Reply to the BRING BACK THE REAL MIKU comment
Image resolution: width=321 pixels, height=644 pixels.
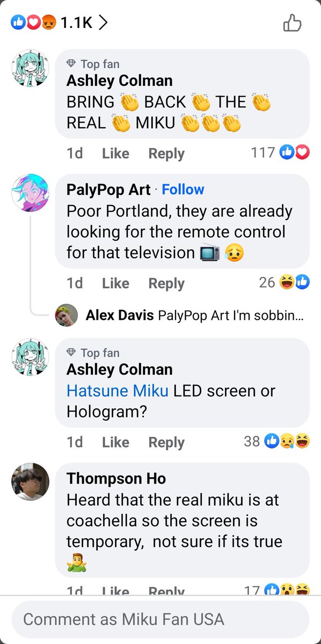pyautogui.click(x=166, y=153)
